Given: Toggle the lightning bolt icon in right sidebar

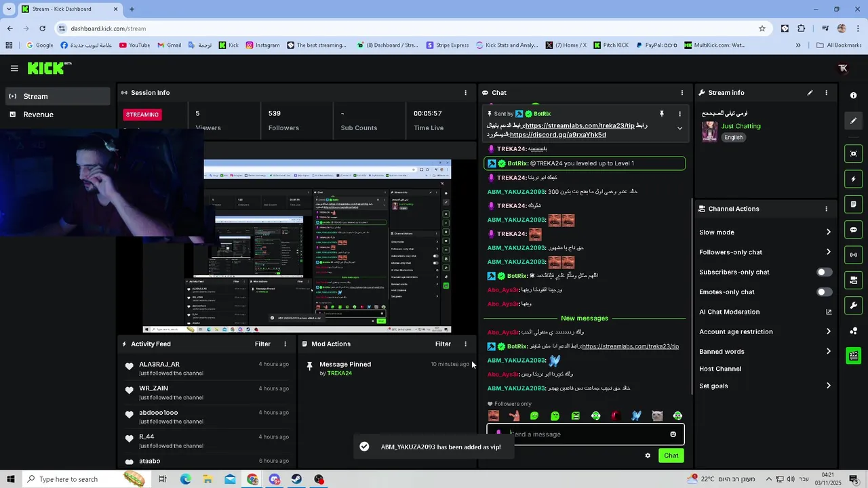Looking at the screenshot, I should (854, 179).
